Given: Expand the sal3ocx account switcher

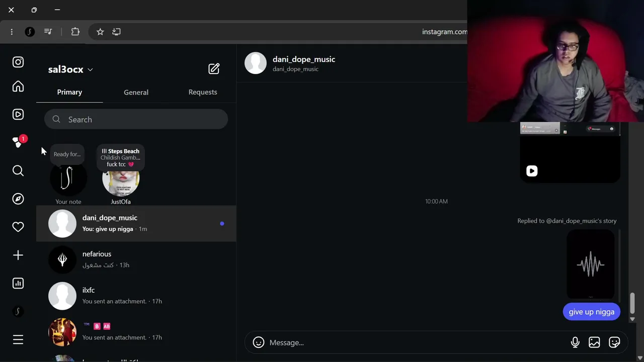Looking at the screenshot, I should pyautogui.click(x=70, y=69).
